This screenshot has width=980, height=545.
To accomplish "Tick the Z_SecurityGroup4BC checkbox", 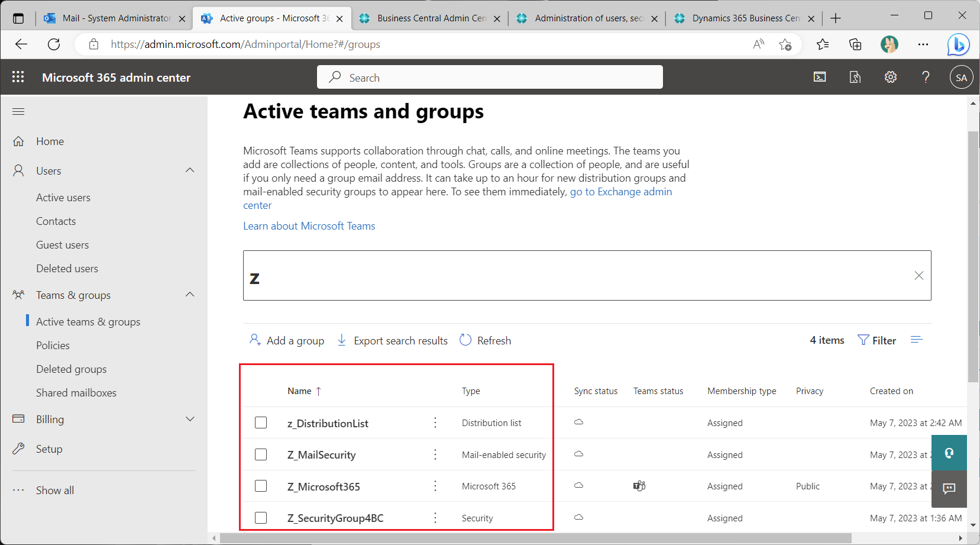I will pos(261,518).
